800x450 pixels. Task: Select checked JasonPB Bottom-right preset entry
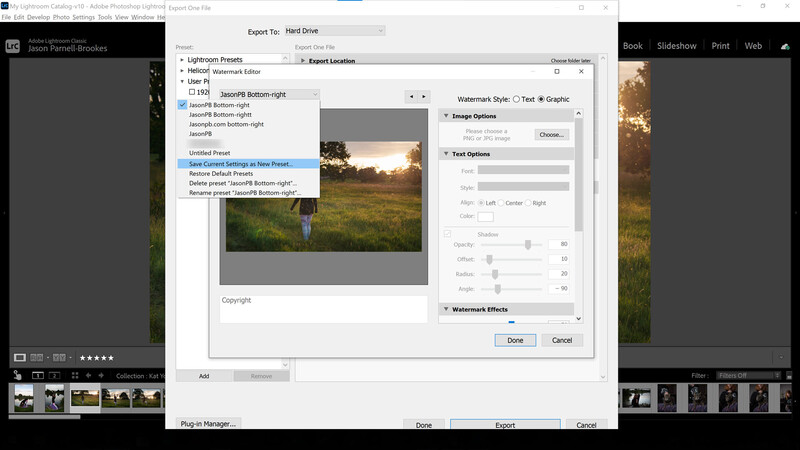pos(248,105)
